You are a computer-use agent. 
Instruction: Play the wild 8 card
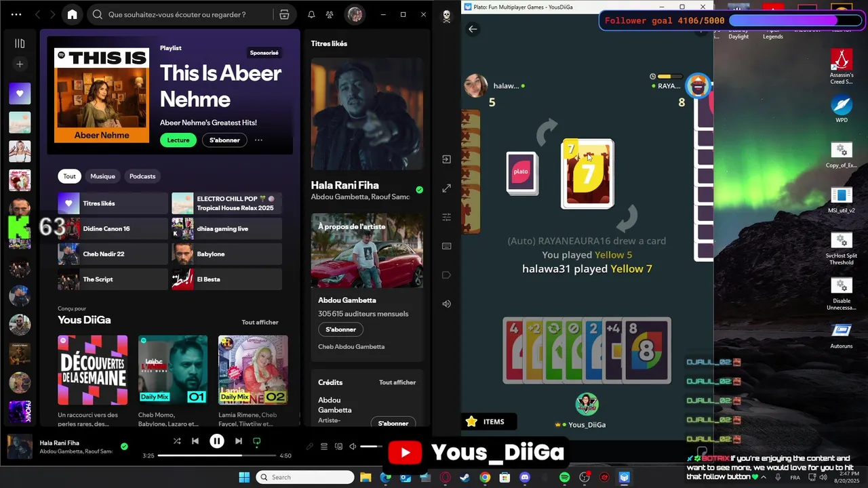(646, 350)
